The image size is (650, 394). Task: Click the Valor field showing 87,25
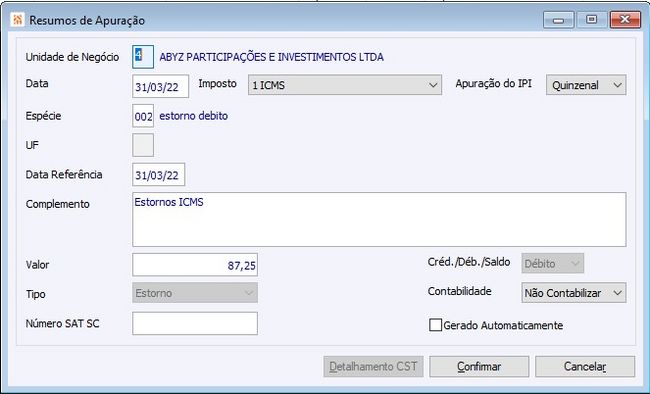coord(195,265)
